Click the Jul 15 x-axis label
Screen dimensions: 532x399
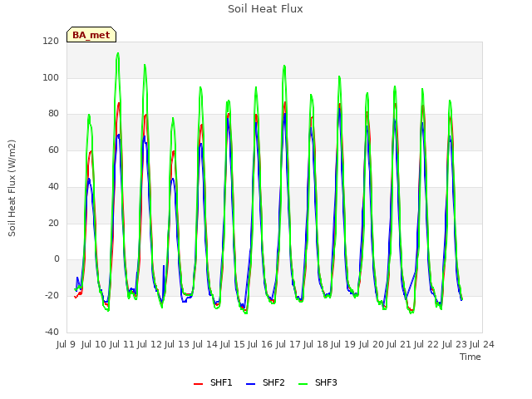tap(232, 344)
